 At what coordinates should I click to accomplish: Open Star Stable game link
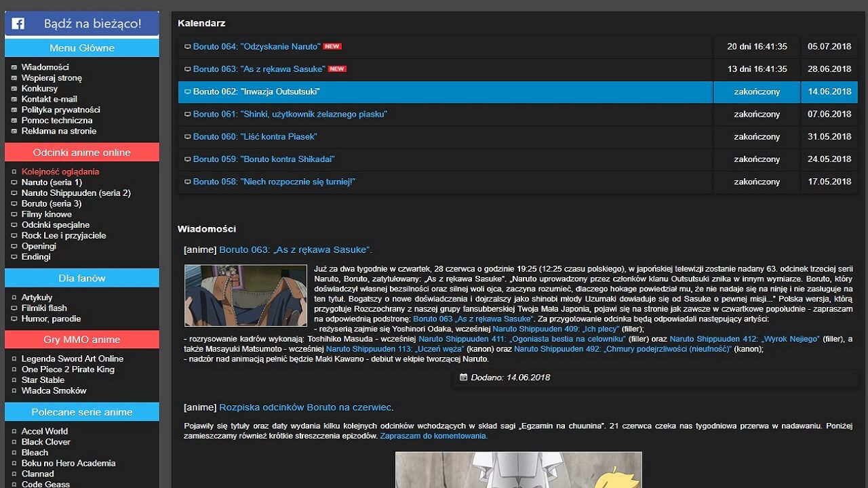[x=42, y=380]
